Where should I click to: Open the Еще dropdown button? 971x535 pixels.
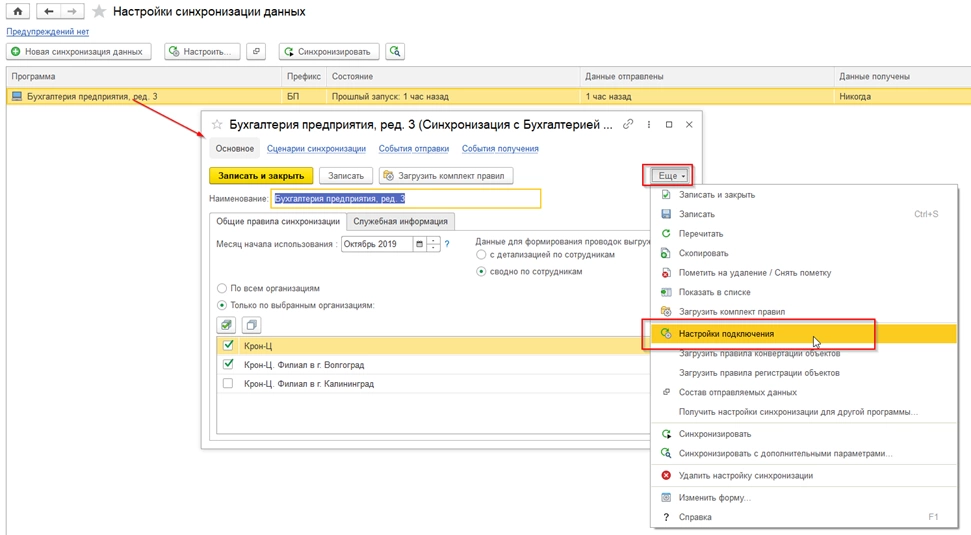(671, 176)
